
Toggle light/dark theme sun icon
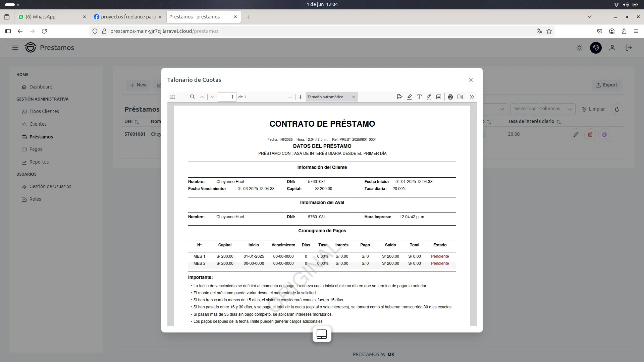pyautogui.click(x=579, y=48)
